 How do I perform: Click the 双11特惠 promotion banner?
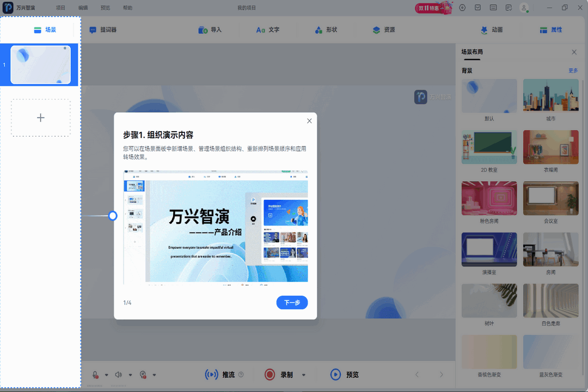pos(433,8)
